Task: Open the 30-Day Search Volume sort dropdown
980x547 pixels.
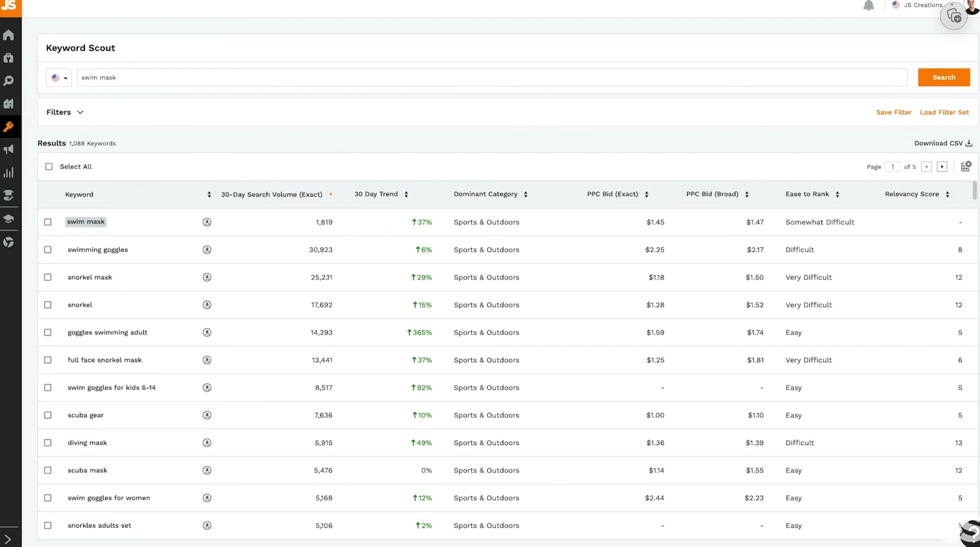Action: (330, 194)
